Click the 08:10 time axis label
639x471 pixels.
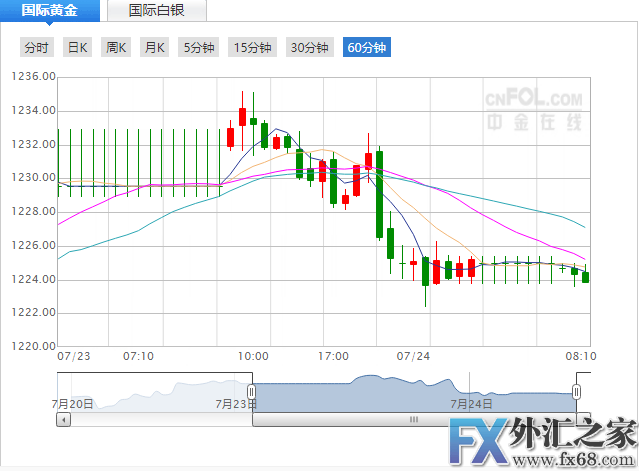coord(581,357)
